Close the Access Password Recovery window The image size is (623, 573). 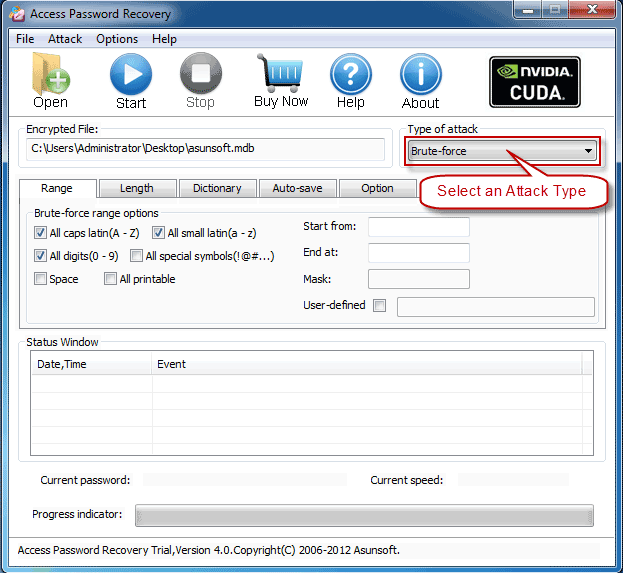pyautogui.click(x=592, y=10)
